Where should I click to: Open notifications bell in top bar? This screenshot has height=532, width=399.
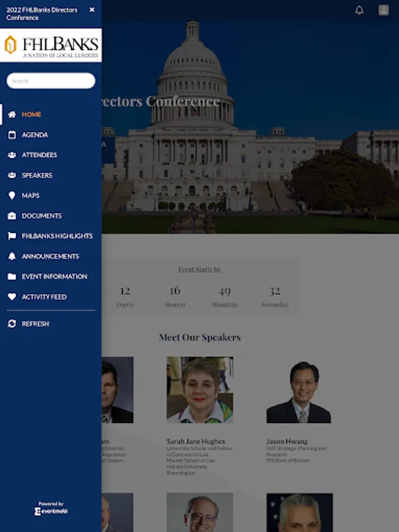click(x=359, y=10)
